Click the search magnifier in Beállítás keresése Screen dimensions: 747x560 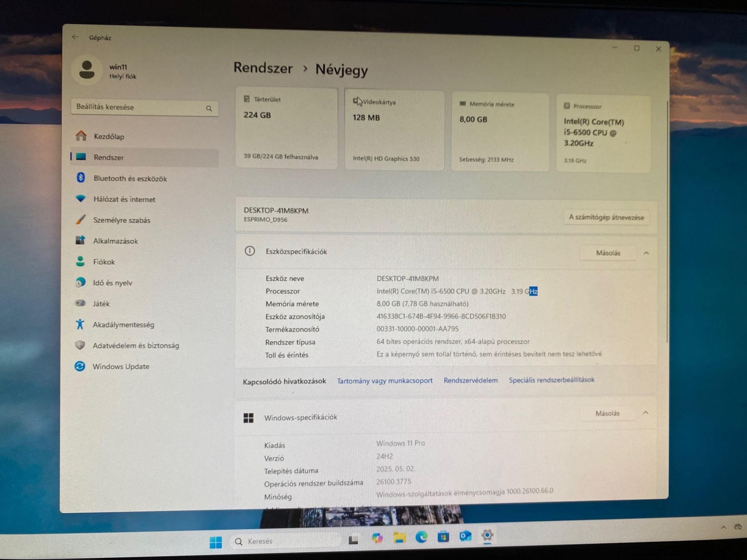(209, 108)
